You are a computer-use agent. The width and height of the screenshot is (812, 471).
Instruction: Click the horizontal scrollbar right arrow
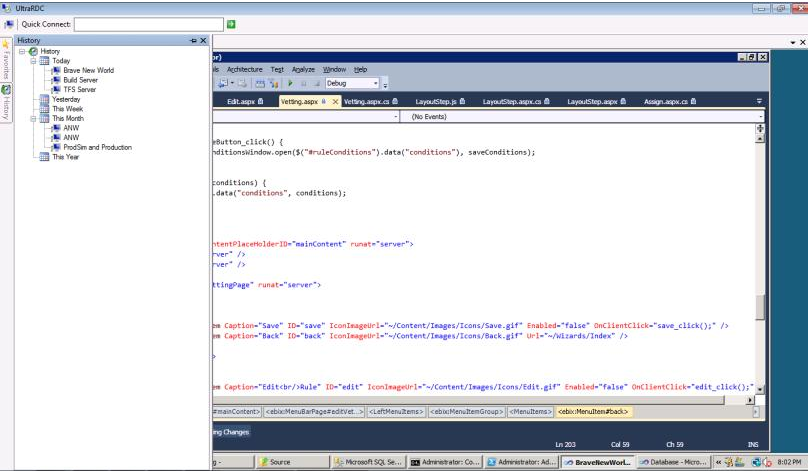pyautogui.click(x=750, y=400)
